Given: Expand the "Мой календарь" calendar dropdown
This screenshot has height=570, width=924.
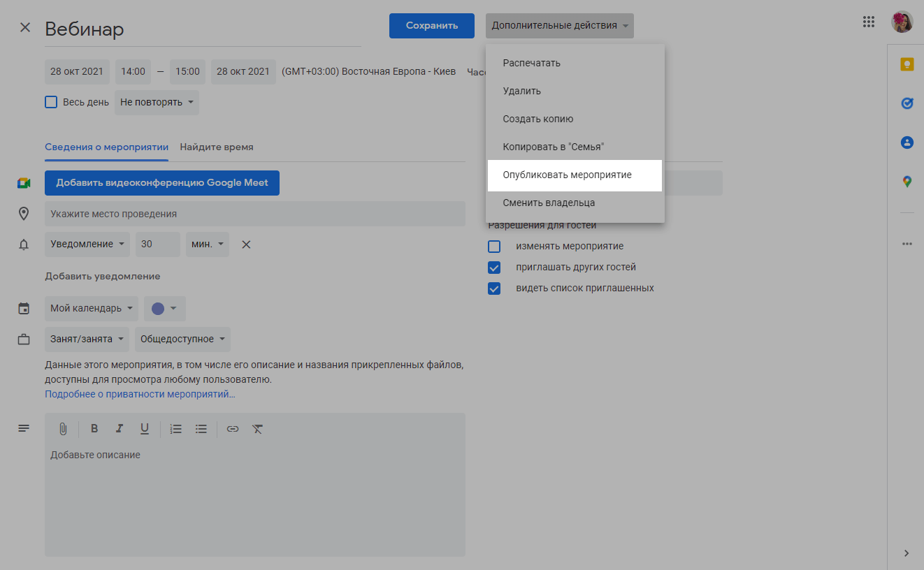Looking at the screenshot, I should pyautogui.click(x=91, y=309).
